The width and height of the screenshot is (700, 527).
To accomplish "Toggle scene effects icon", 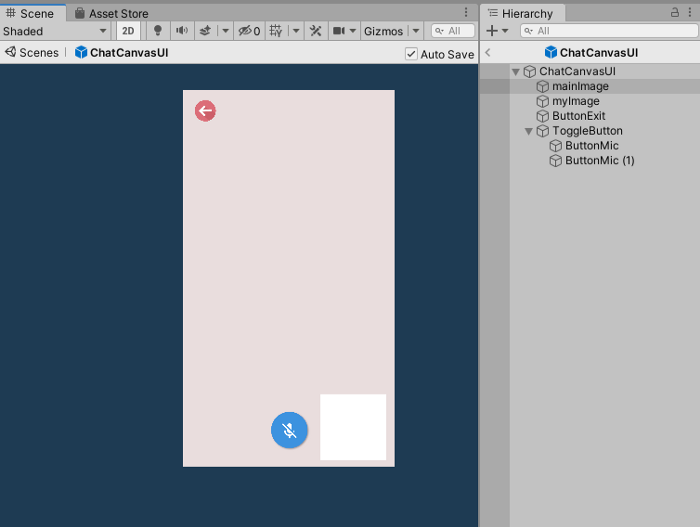I will pyautogui.click(x=205, y=31).
